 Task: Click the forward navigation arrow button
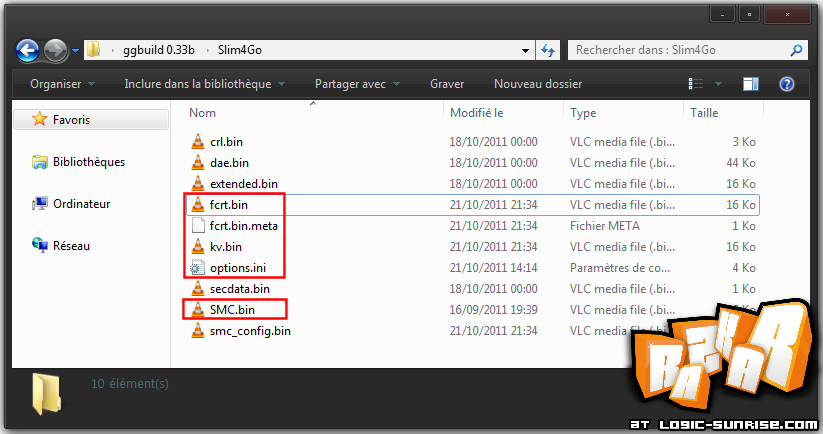pyautogui.click(x=56, y=49)
